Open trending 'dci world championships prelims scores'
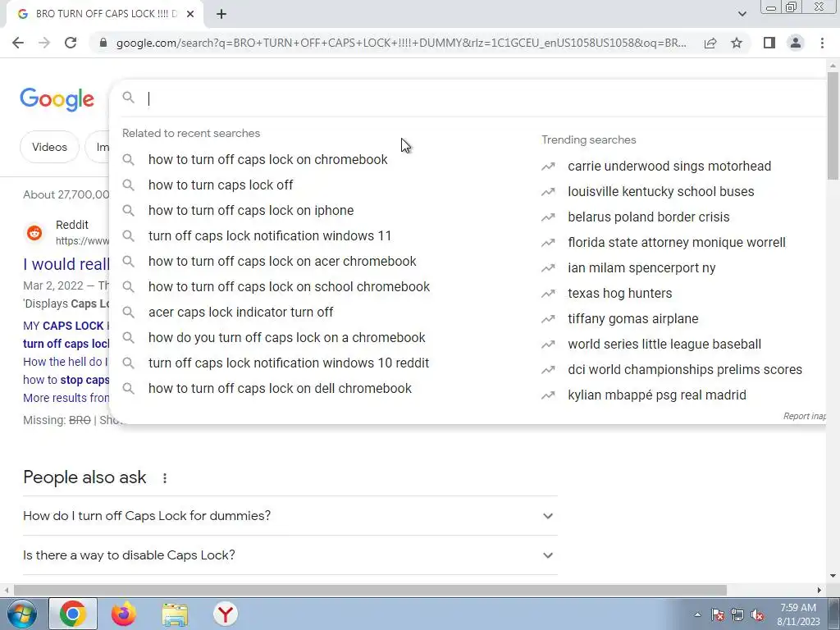Screen dimensions: 840x630 (685, 370)
